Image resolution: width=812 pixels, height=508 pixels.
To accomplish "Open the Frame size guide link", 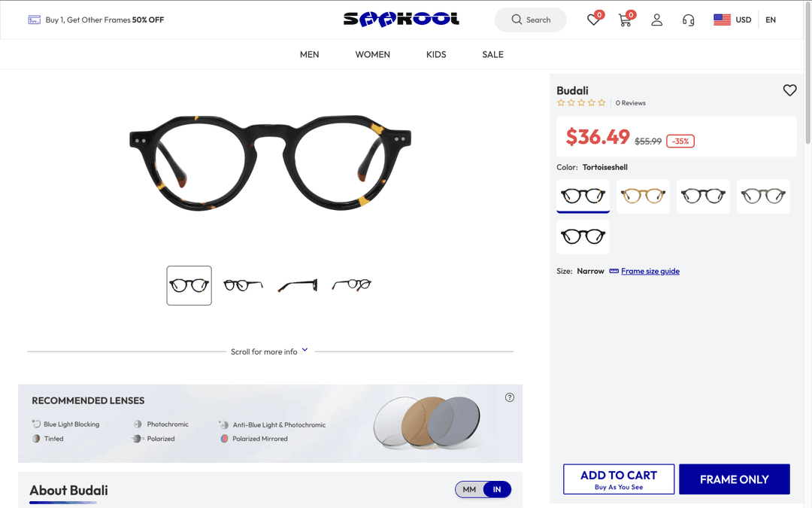I will coord(650,271).
